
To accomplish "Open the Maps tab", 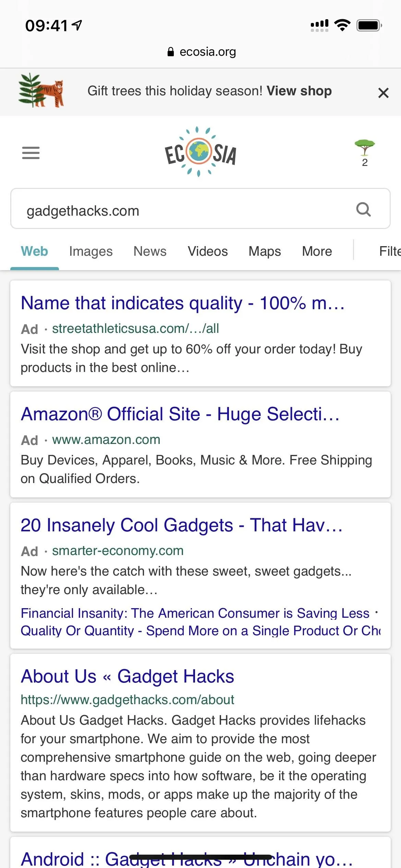I will pos(265,251).
